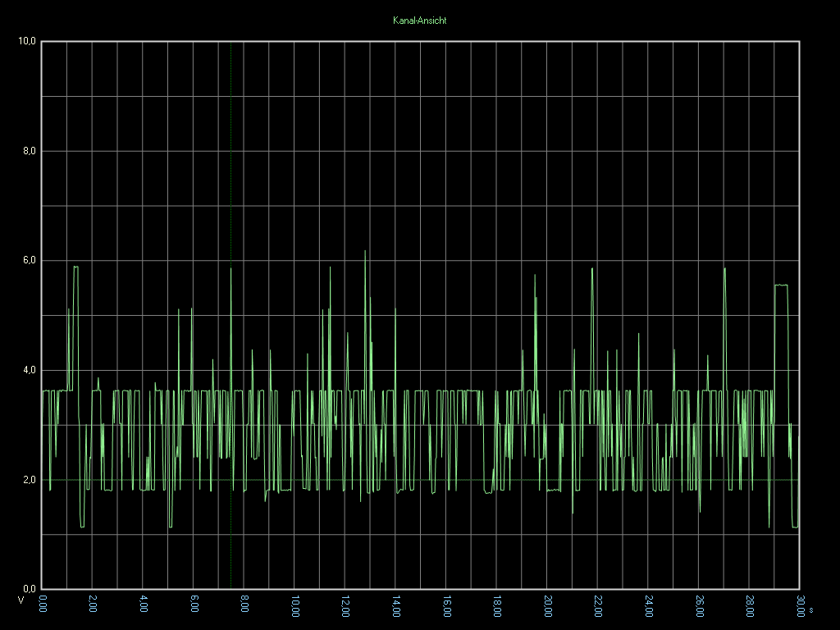
Task: Click the 14,00 time axis label
Action: coord(396,606)
